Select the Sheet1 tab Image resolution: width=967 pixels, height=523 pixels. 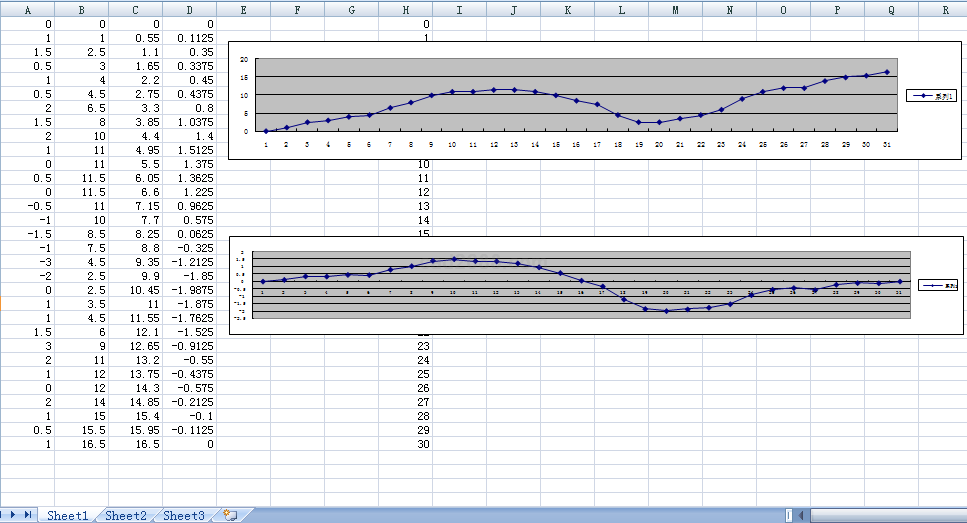click(68, 515)
